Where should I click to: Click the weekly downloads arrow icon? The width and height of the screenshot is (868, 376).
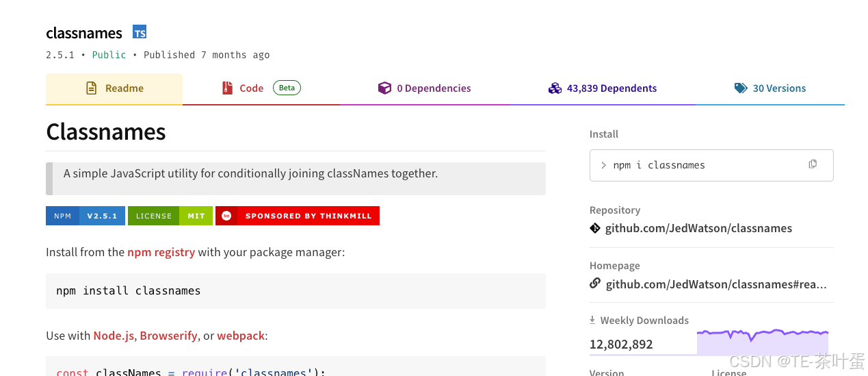tap(592, 320)
